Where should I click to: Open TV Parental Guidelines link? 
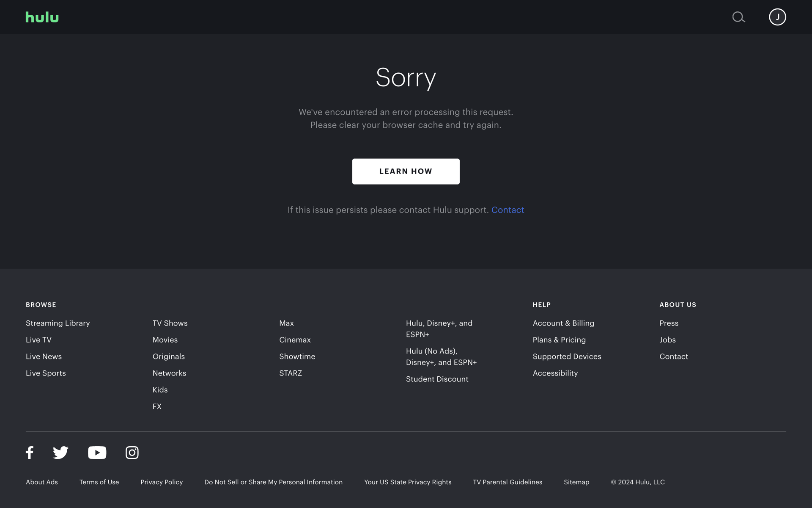click(x=507, y=482)
